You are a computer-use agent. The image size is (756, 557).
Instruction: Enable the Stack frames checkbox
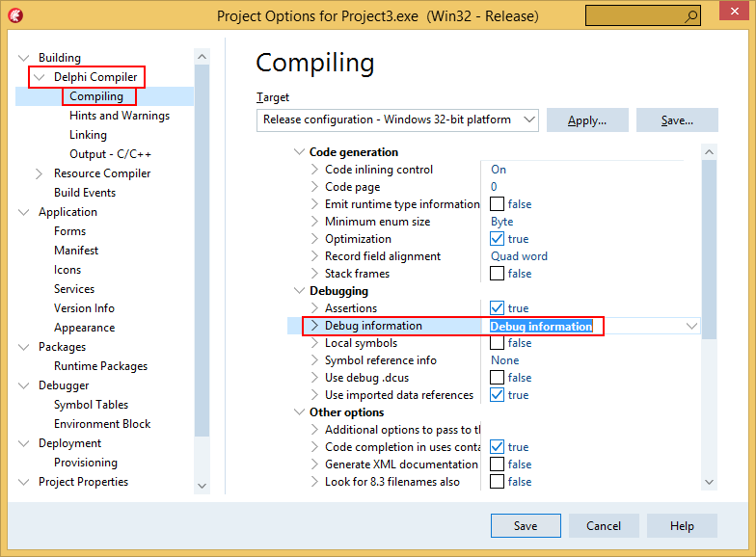[497, 274]
